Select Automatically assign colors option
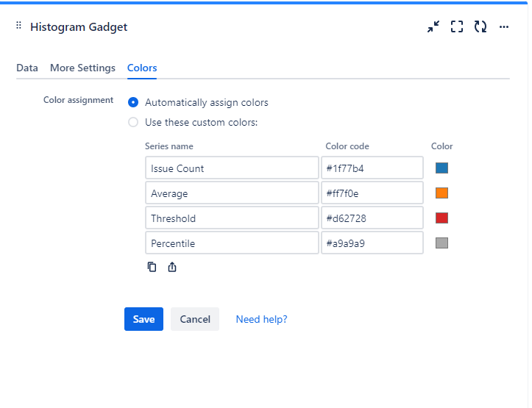Screen dimensions: 532x408 coord(133,103)
